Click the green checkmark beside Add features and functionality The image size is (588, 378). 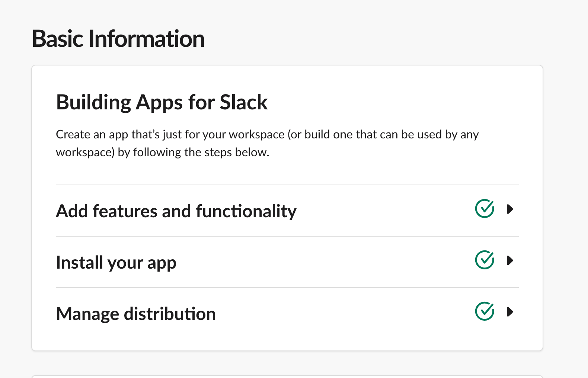(x=485, y=209)
